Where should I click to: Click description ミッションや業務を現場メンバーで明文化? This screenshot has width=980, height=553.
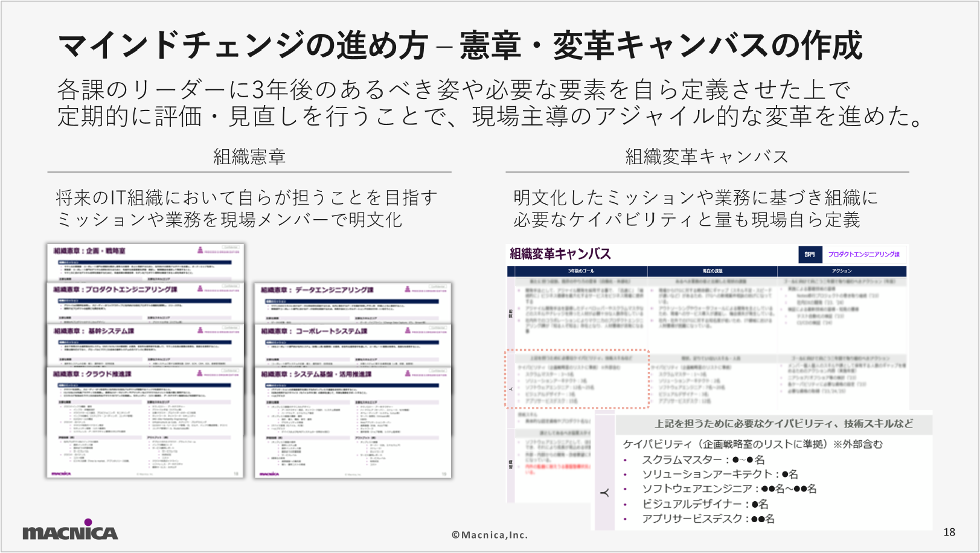point(229,220)
